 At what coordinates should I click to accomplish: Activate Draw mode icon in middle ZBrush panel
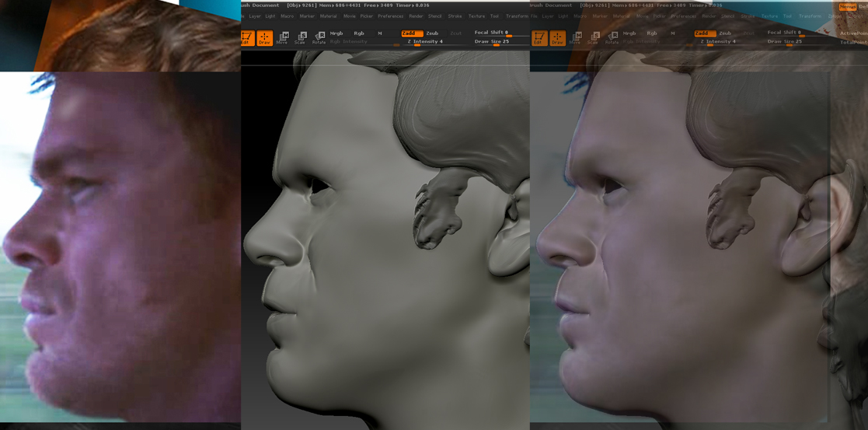(265, 37)
